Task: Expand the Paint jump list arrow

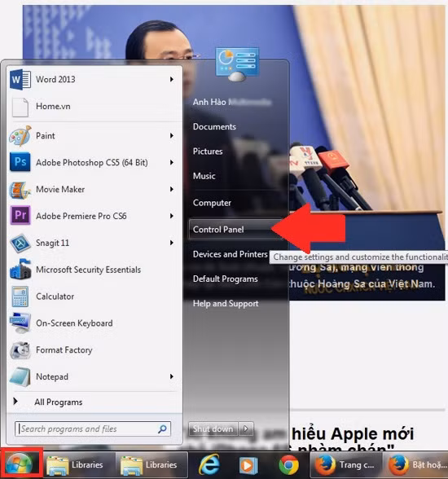Action: point(172,135)
